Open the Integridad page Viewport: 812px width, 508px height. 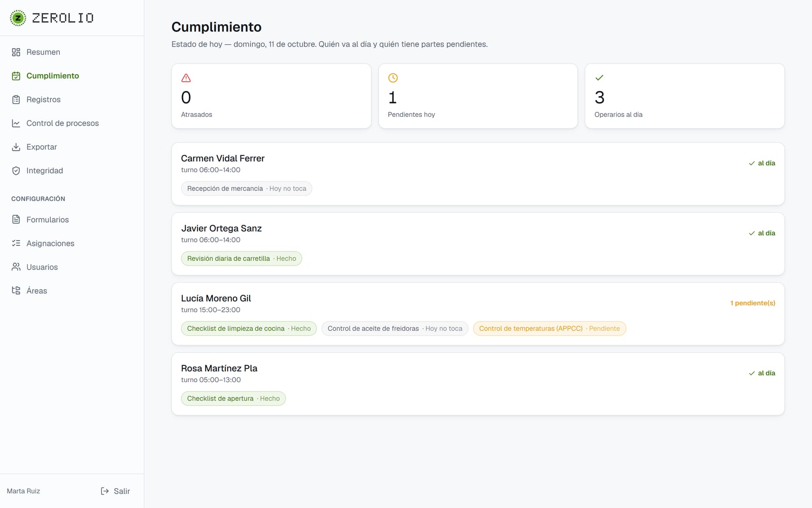coord(72,171)
